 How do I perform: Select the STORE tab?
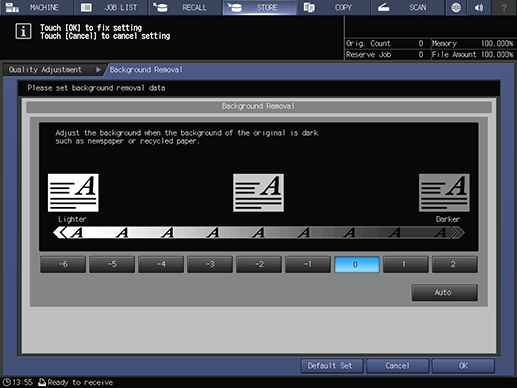click(x=259, y=7)
